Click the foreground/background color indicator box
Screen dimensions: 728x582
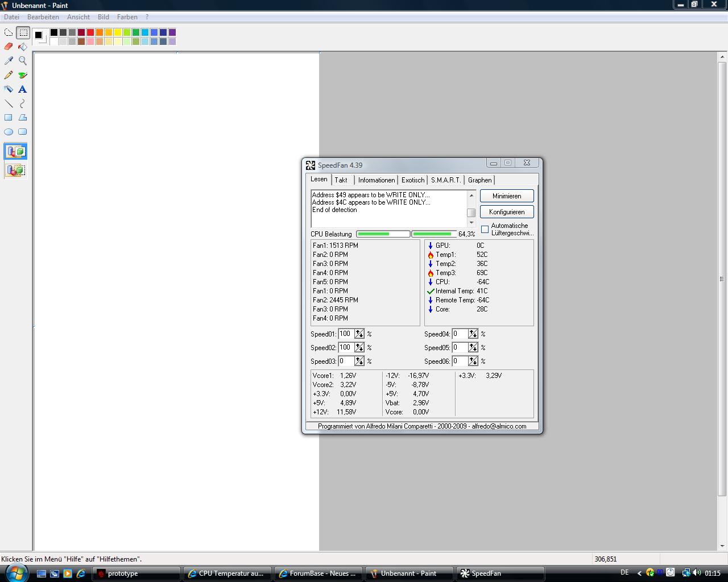click(x=40, y=36)
